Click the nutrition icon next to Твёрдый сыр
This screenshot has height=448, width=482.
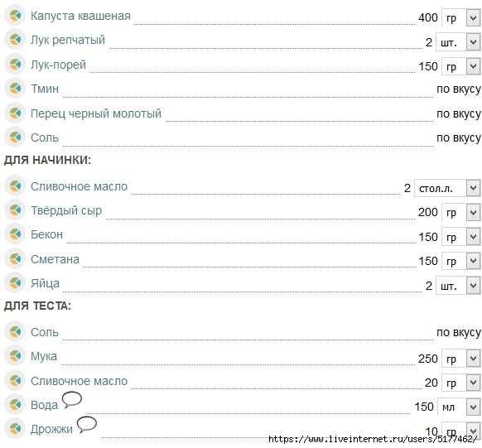[15, 210]
